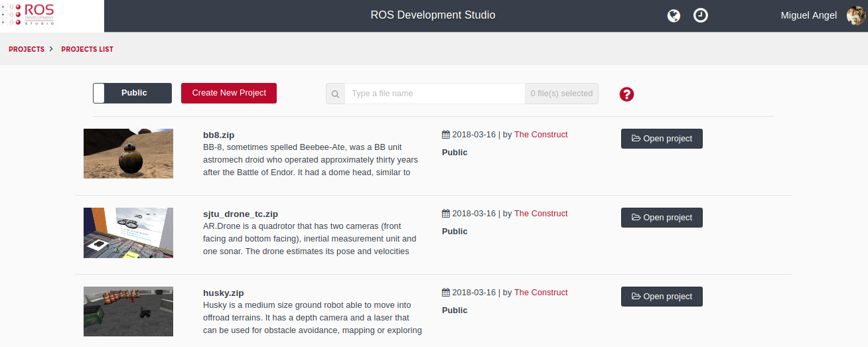
Task: Click The Construct link for sjtu_drone_tc.zip
Action: tap(541, 214)
